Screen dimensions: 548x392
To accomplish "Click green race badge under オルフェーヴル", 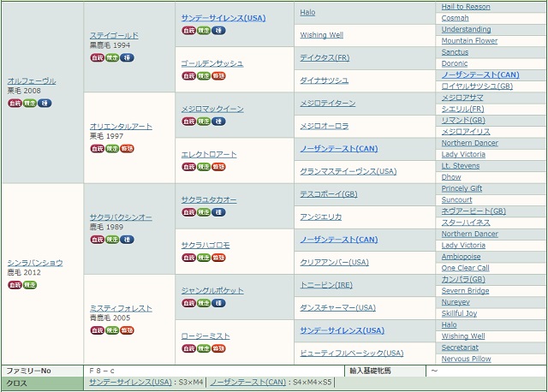I will [30, 103].
